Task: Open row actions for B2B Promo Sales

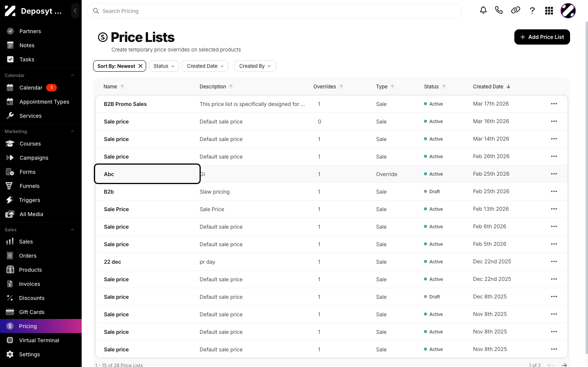Action: pyautogui.click(x=554, y=104)
